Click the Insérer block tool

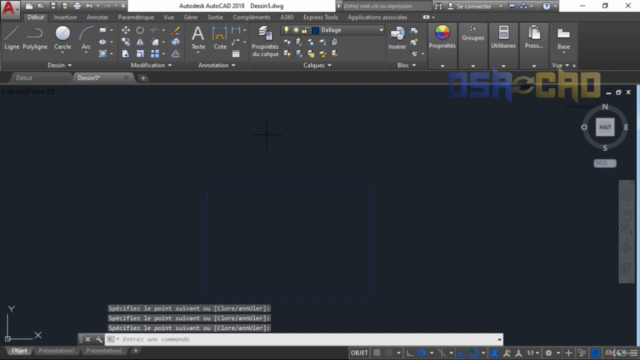click(397, 38)
